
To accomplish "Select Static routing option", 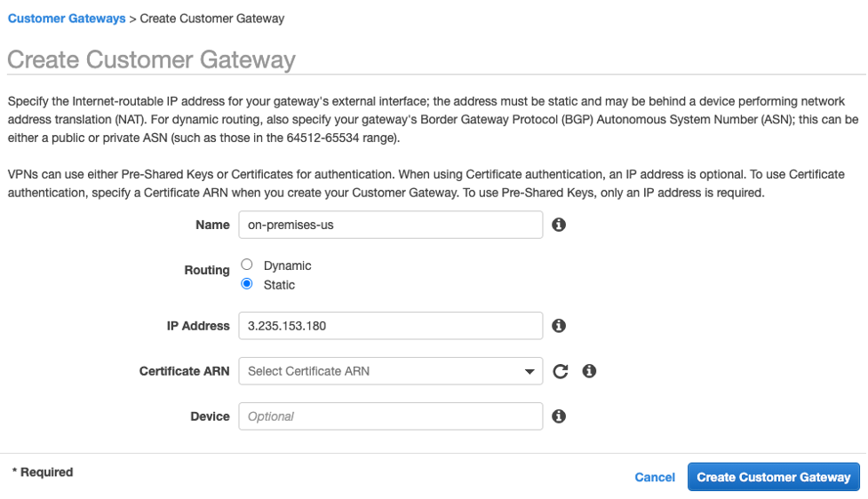I will (x=247, y=284).
